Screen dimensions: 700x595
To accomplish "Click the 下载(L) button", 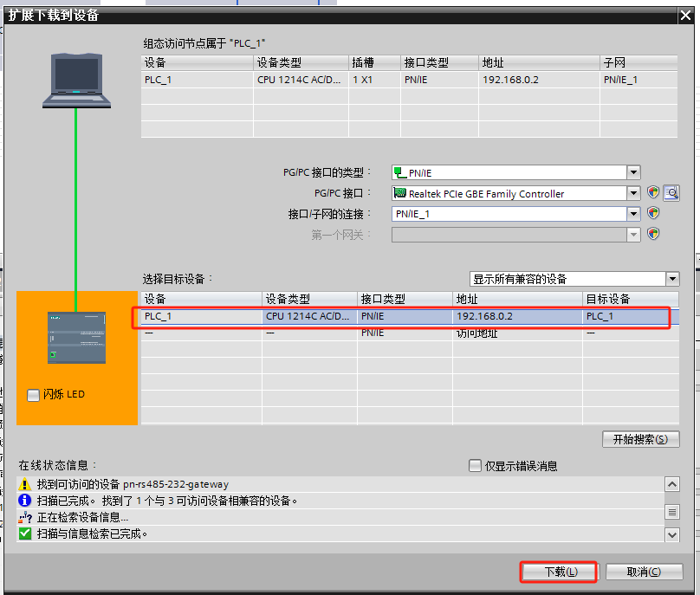I will [x=561, y=572].
